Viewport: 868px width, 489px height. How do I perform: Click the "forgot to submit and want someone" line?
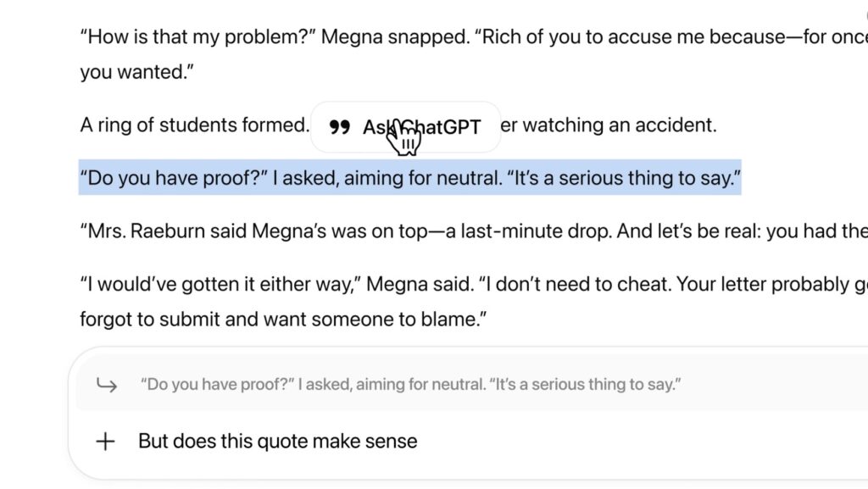coord(283,320)
